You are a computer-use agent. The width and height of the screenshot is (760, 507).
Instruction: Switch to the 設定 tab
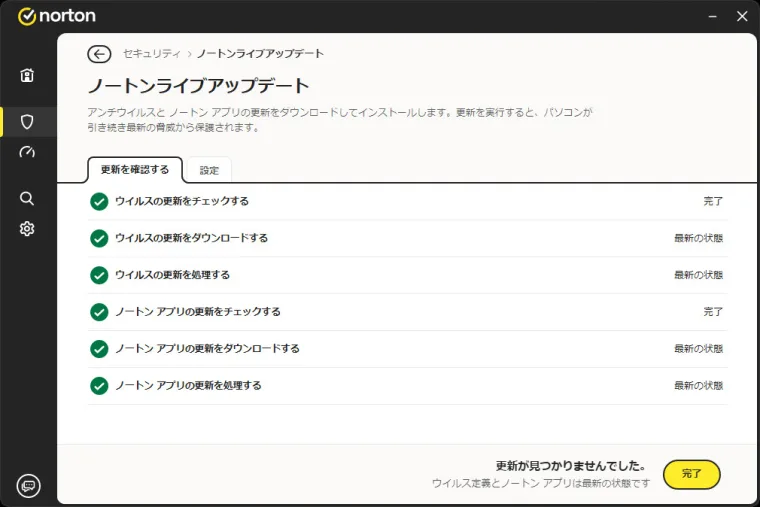(x=209, y=170)
